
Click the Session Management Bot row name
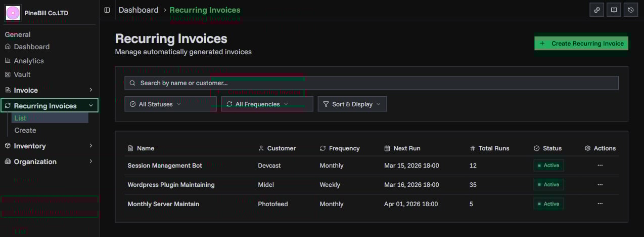(x=165, y=166)
